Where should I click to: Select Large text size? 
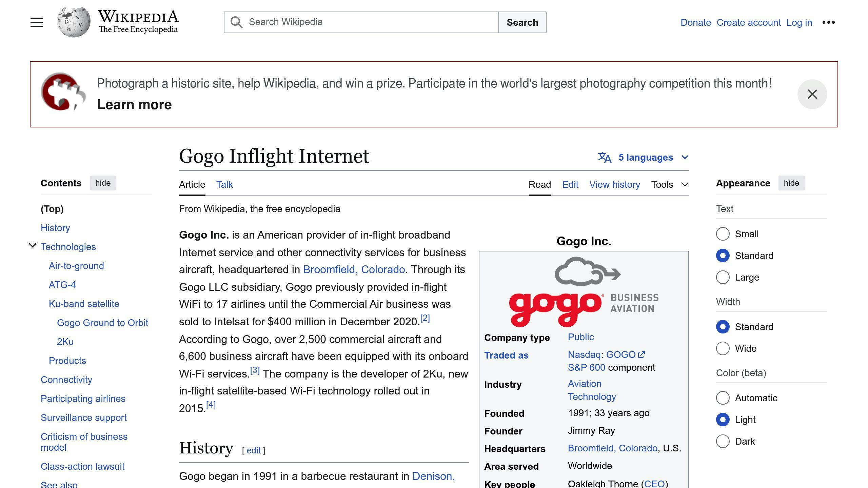click(723, 277)
